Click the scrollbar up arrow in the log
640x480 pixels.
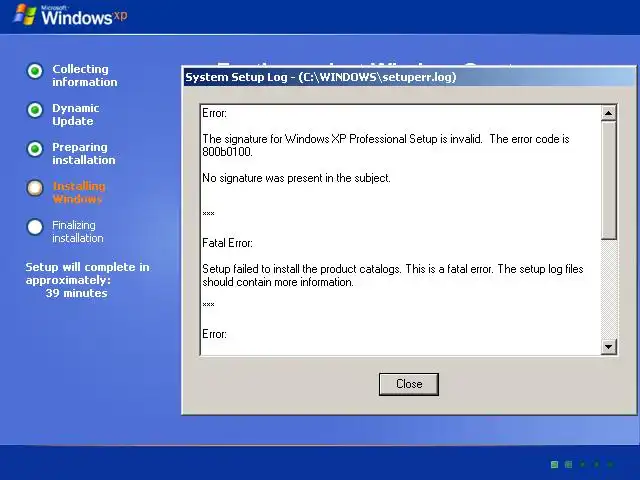point(608,113)
